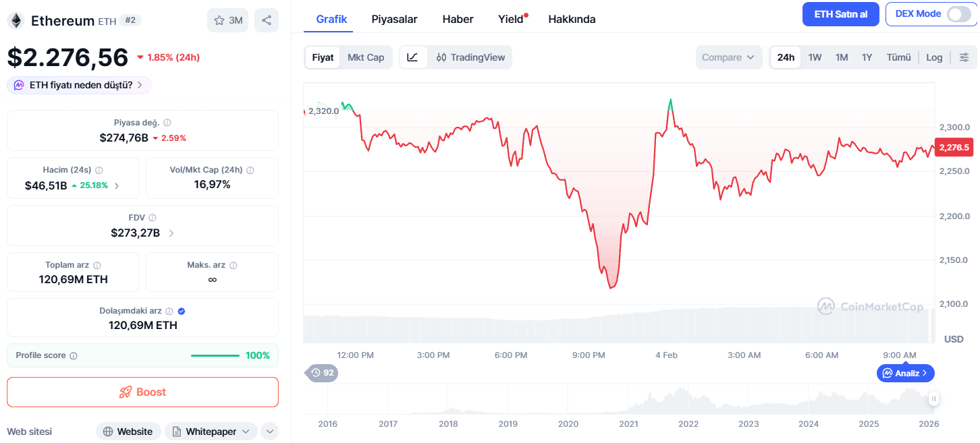The image size is (980, 443).
Task: Toggle DEX Mode switch
Action: [958, 14]
